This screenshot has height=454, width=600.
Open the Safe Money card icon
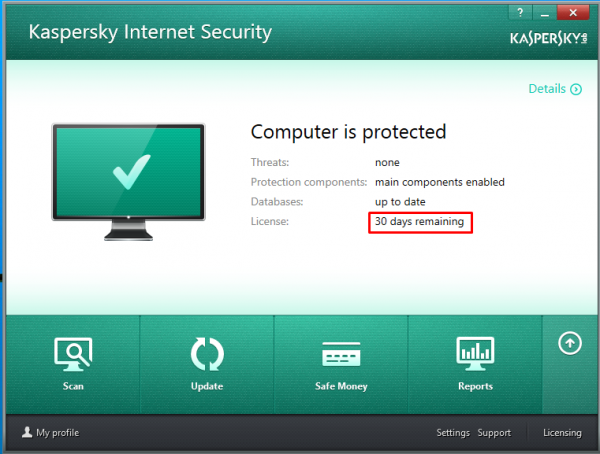[x=341, y=354]
